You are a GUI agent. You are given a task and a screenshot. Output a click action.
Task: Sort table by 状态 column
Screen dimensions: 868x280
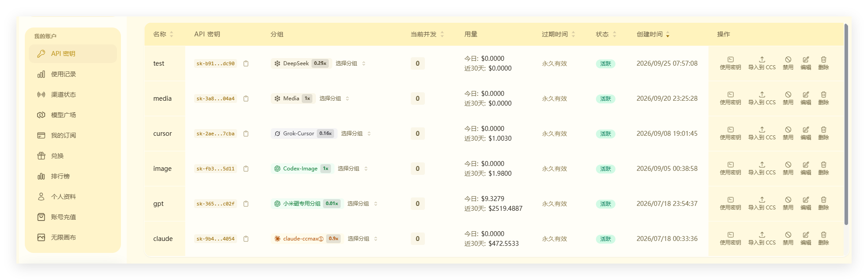606,34
